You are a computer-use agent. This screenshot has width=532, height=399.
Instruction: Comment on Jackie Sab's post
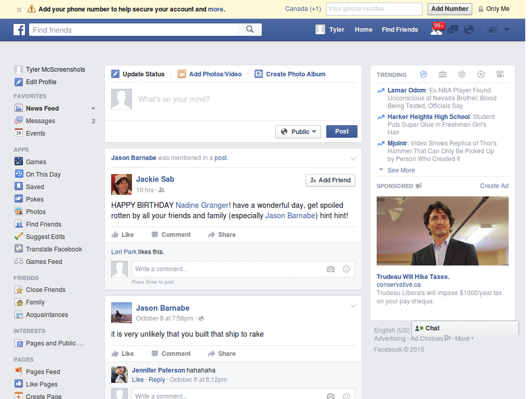tap(171, 234)
